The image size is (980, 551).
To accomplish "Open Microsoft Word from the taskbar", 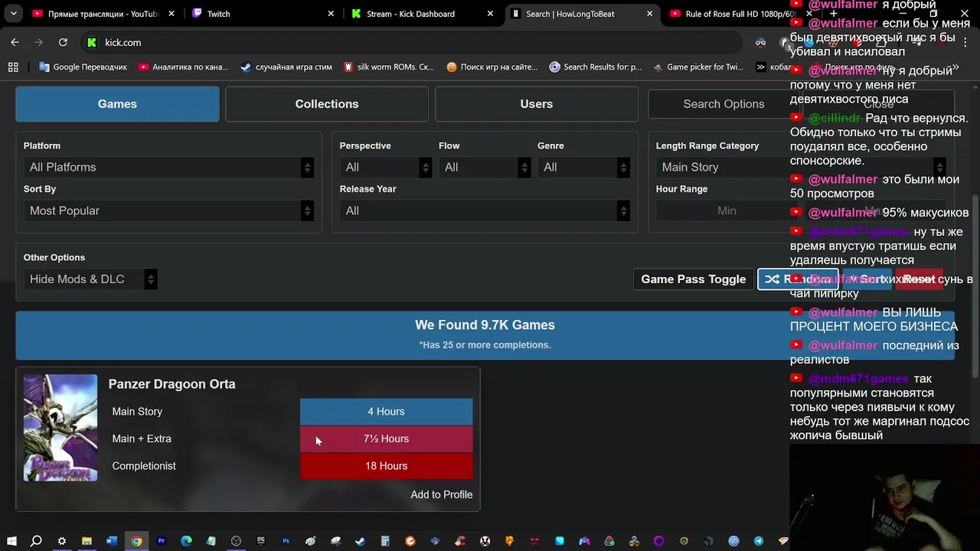I will tap(112, 541).
